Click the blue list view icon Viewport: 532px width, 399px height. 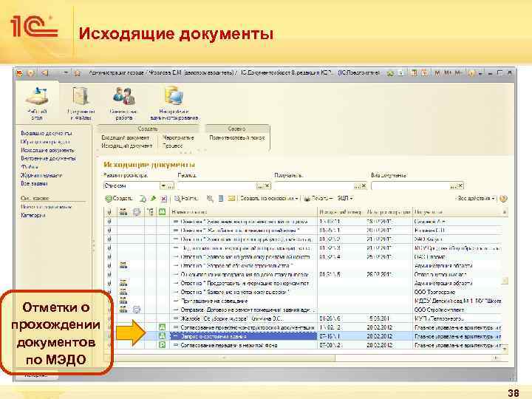pyautogui.click(x=221, y=199)
